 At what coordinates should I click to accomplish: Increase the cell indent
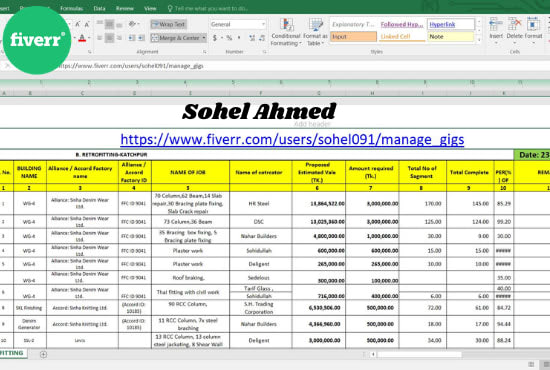point(141,38)
